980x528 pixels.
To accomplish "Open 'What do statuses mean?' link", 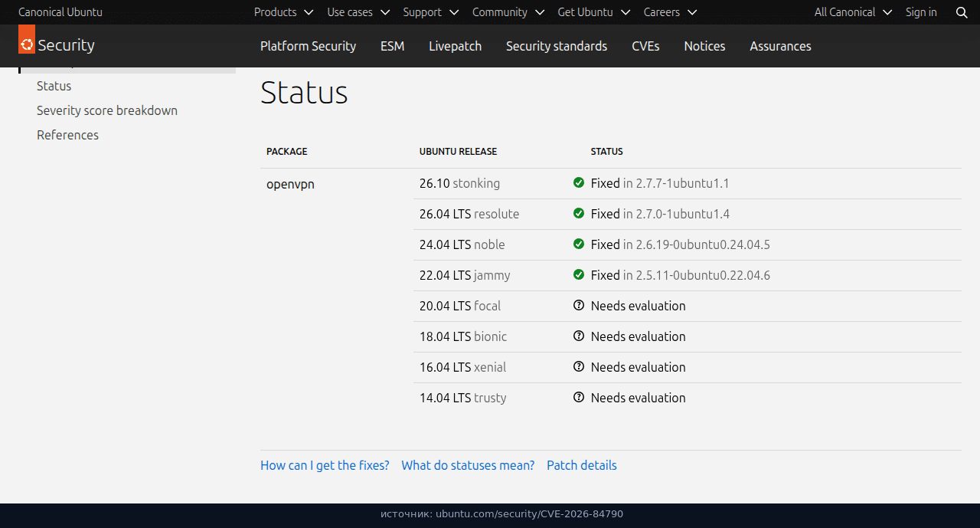I will pyautogui.click(x=468, y=465).
